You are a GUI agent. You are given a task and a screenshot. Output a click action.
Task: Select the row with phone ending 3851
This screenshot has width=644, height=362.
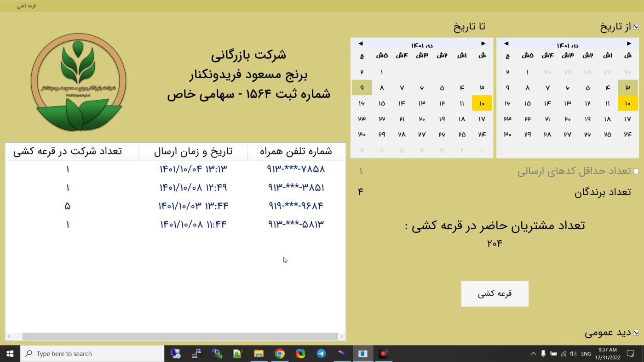coord(175,187)
